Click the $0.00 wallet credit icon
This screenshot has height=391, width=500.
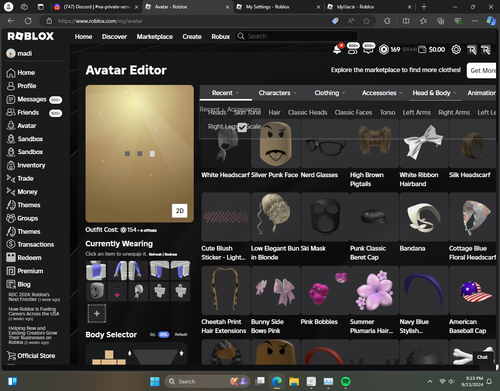(422, 50)
